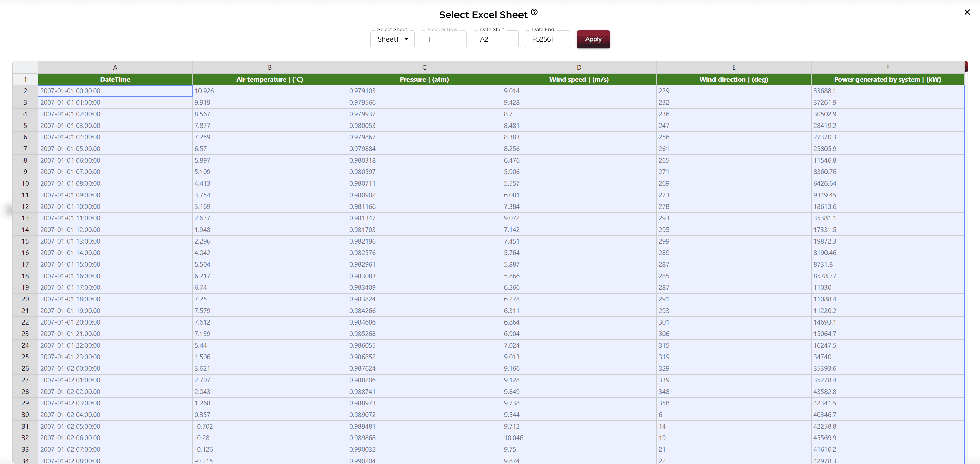
Task: Select column C header
Action: [x=424, y=67]
